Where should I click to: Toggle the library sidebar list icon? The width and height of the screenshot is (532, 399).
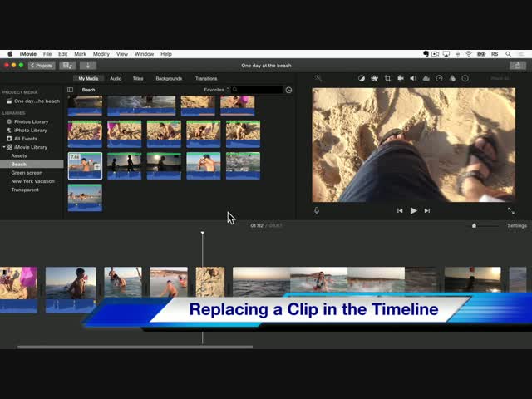[x=70, y=90]
